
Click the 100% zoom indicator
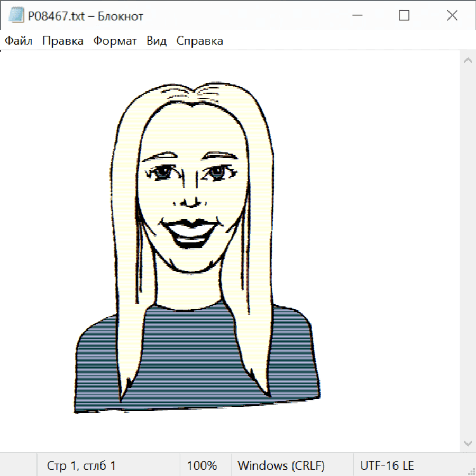(x=202, y=466)
